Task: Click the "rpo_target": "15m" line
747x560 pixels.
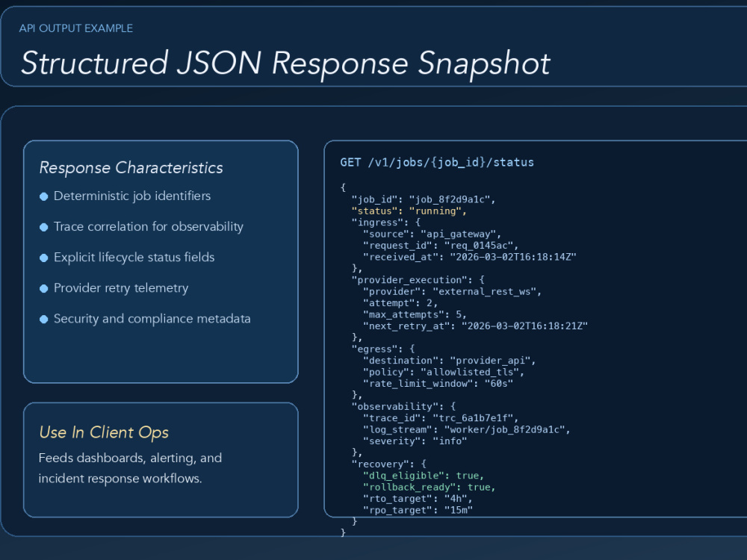Action: [418, 511]
